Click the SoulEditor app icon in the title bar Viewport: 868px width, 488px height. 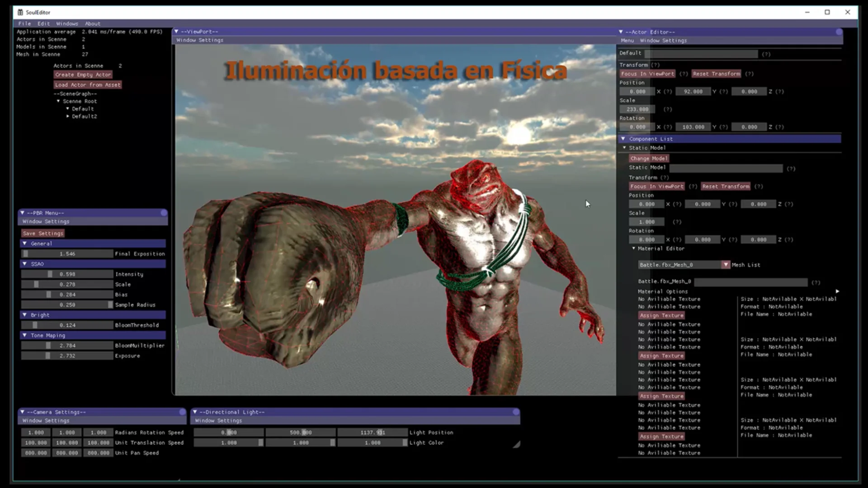point(20,12)
